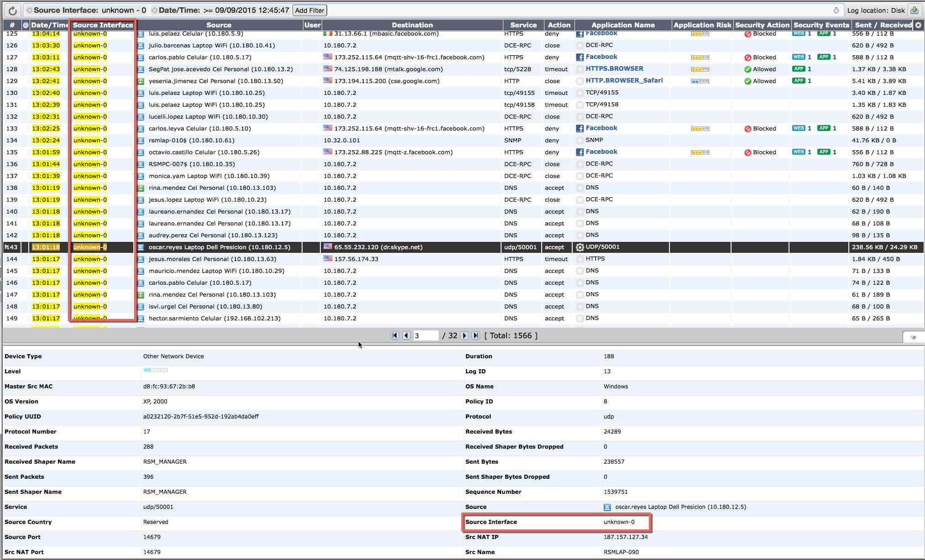The height and width of the screenshot is (560, 925).
Task: Click the Destination column header
Action: click(412, 25)
